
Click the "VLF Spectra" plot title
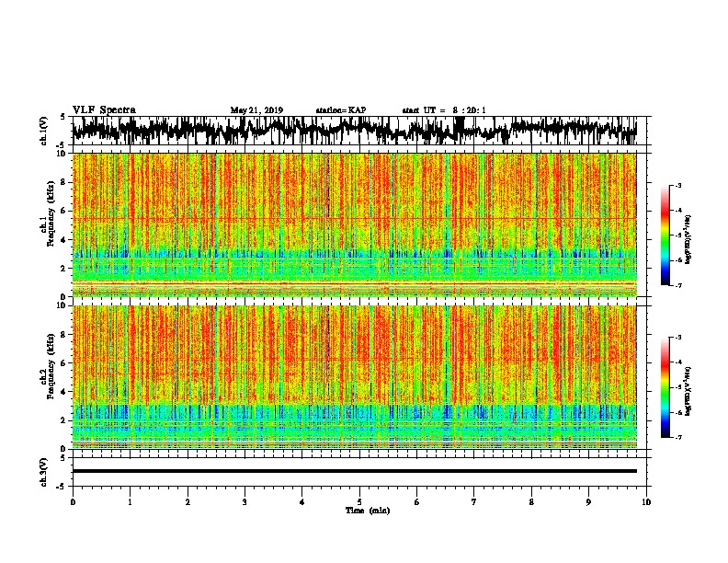(x=104, y=110)
